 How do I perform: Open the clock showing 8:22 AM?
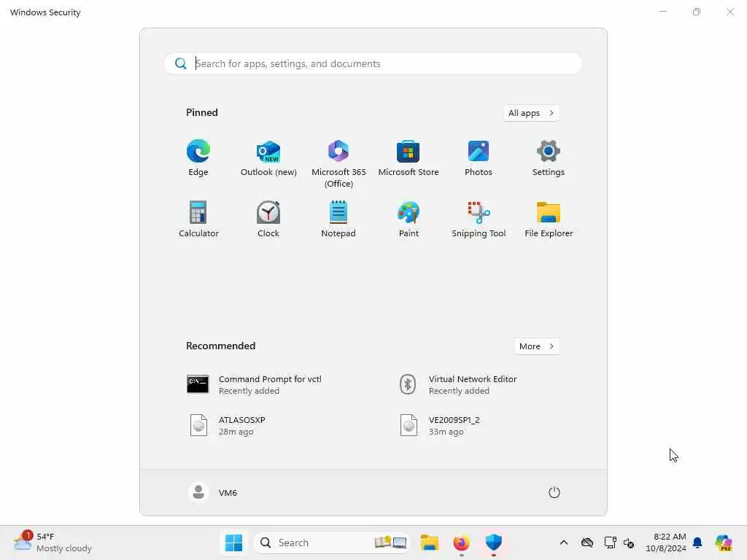666,542
